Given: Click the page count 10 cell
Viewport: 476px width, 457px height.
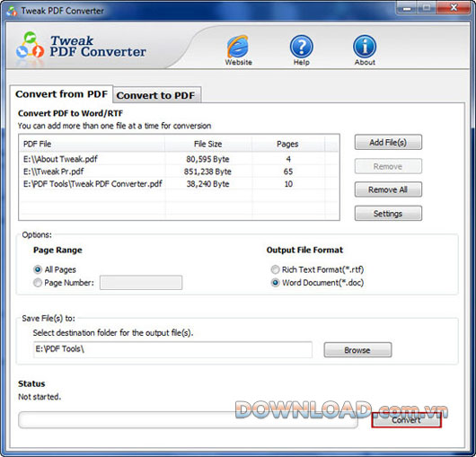Looking at the screenshot, I should 288,184.
